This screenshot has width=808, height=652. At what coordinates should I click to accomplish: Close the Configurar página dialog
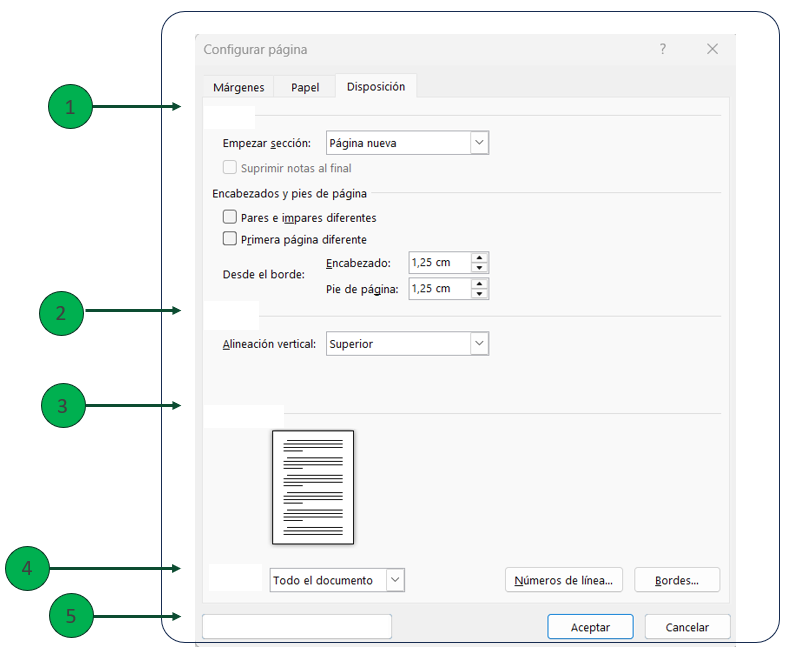pyautogui.click(x=712, y=49)
